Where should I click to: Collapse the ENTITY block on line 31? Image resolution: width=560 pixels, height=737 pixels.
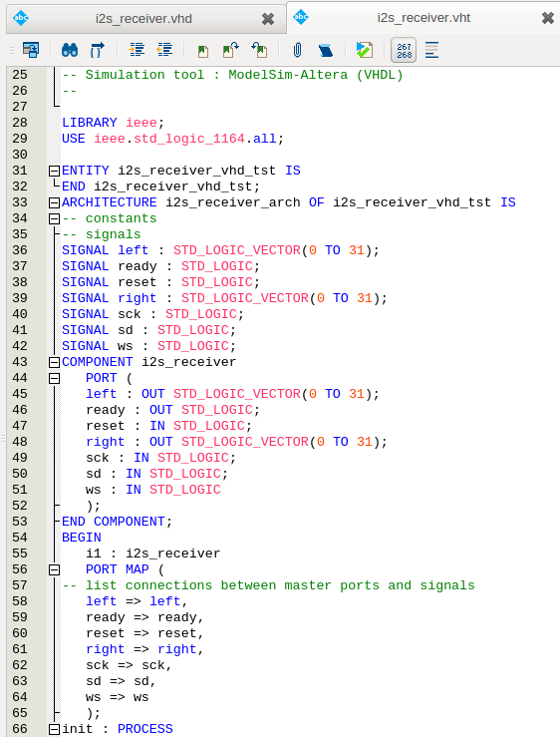point(55,171)
